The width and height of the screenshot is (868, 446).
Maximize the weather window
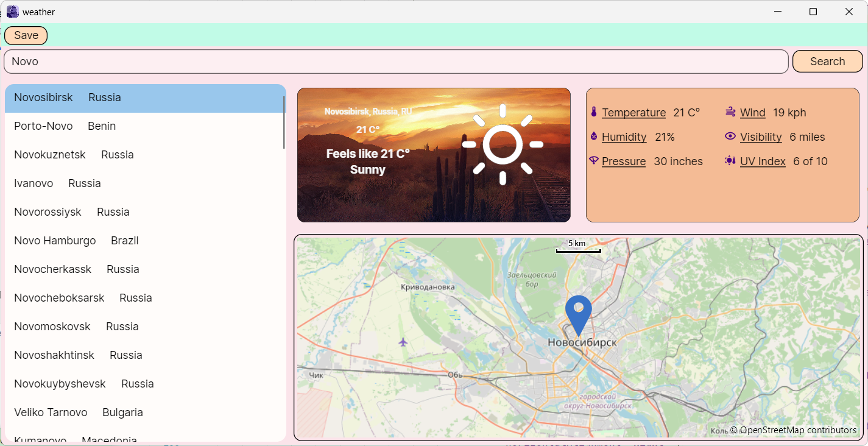[x=813, y=12]
